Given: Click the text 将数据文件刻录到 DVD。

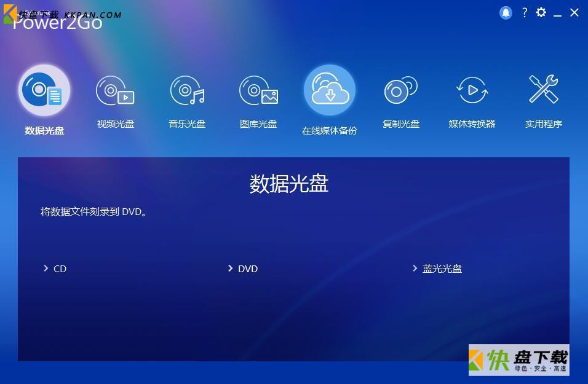Looking at the screenshot, I should 93,212.
